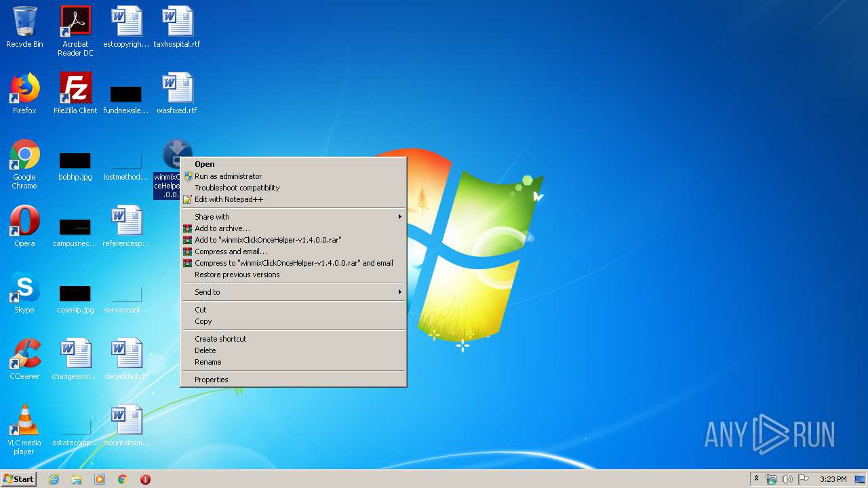Select casesip.jpg image file
The width and height of the screenshot is (868, 488).
pos(75,298)
